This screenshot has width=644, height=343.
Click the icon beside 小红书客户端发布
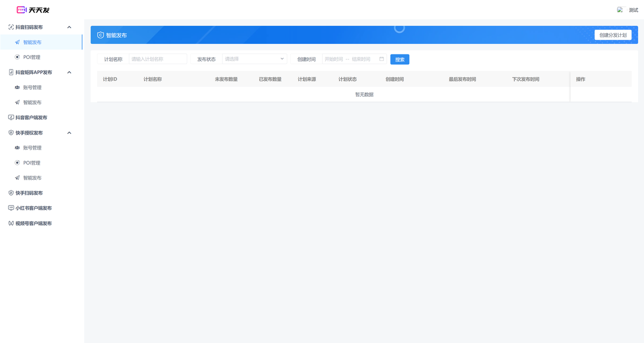tap(11, 208)
